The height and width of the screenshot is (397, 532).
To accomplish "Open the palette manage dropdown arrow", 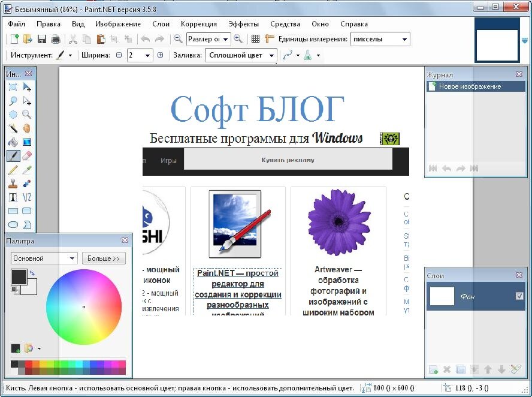I will point(39,348).
